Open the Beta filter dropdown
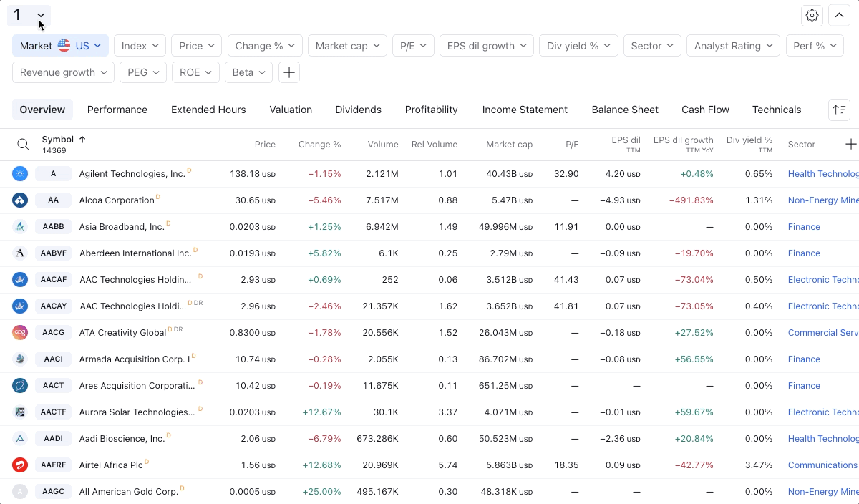 pyautogui.click(x=248, y=72)
